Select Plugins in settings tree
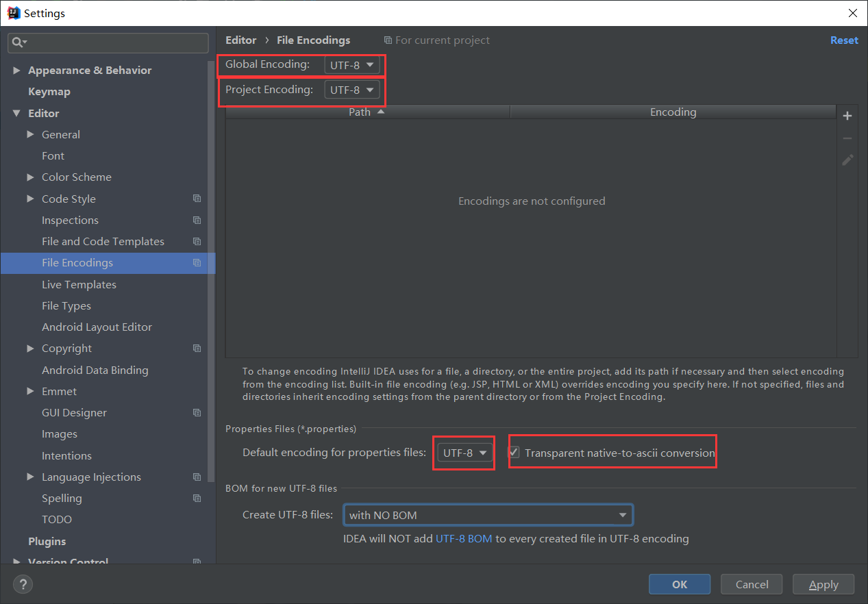 coord(47,541)
